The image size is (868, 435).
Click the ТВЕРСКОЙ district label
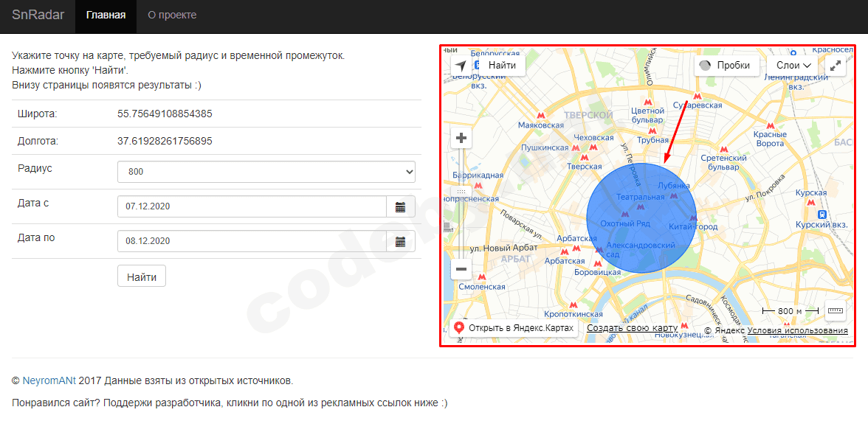(x=588, y=115)
